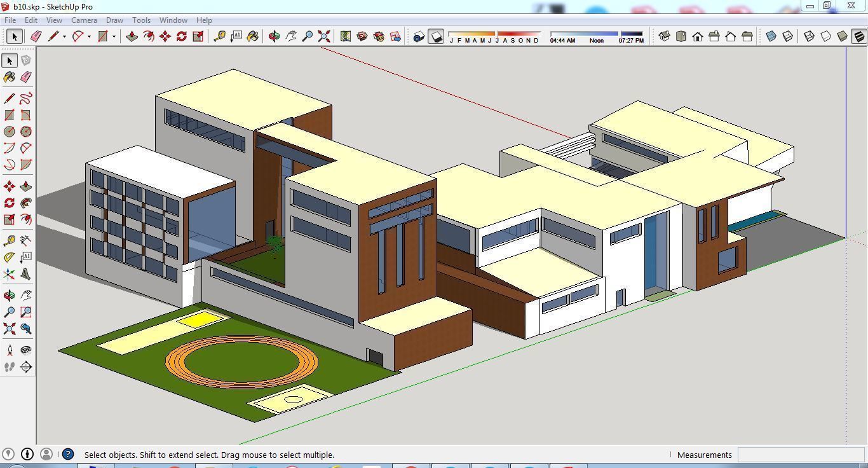The image size is (868, 468).
Task: Choose the 3D Text tool
Action: [26, 274]
